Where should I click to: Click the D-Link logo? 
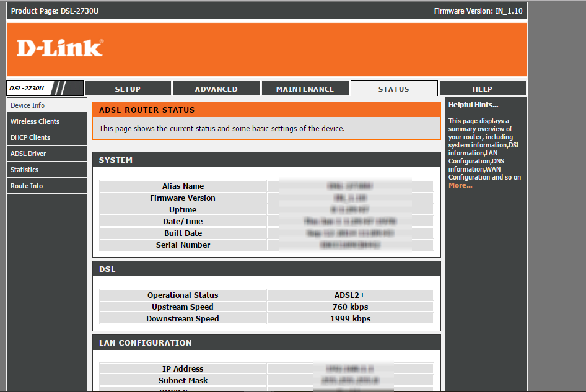60,48
